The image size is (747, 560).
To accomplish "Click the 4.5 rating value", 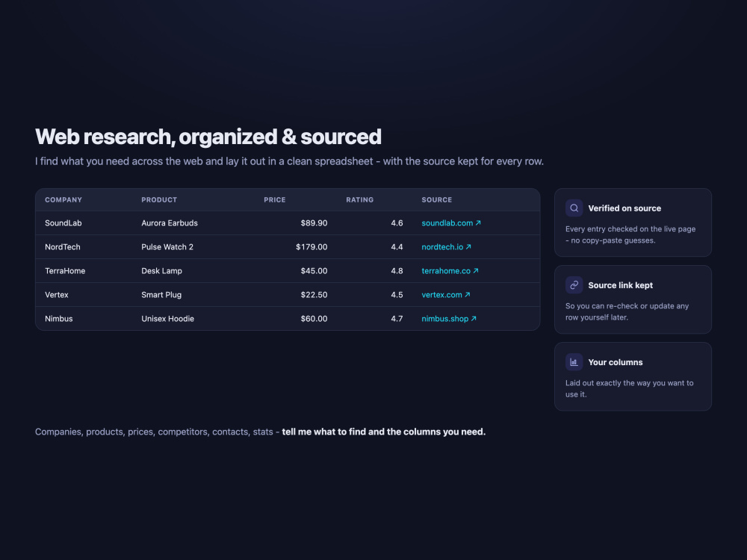I will click(397, 295).
